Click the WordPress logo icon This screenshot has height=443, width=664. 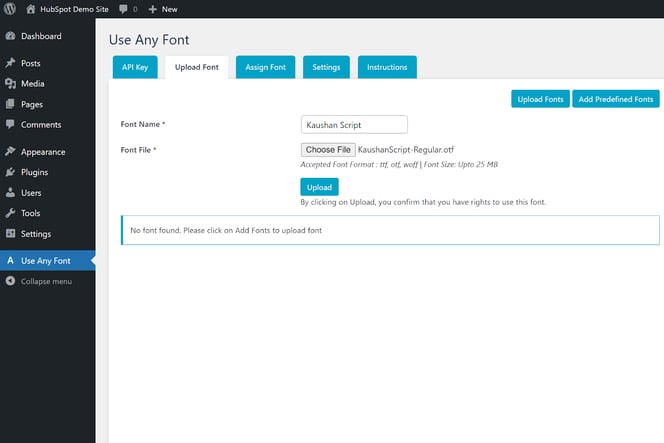point(10,8)
